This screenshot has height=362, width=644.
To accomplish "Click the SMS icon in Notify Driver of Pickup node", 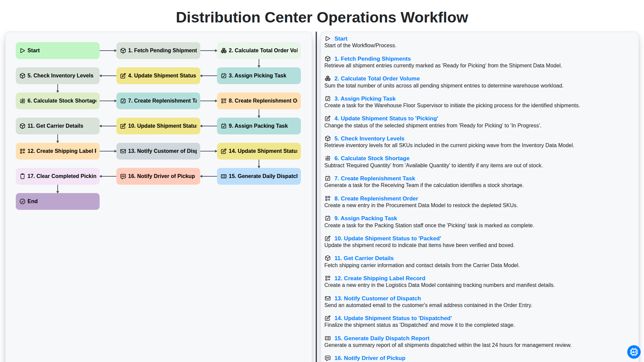I will [123, 176].
